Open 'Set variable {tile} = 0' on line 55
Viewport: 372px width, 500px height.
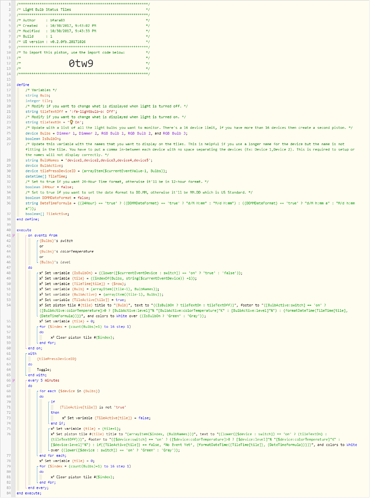(x=67, y=322)
